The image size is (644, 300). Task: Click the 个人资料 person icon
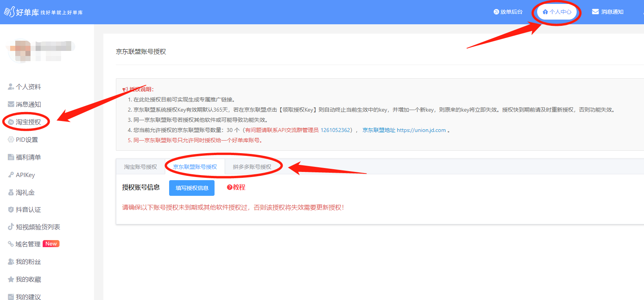[11, 87]
